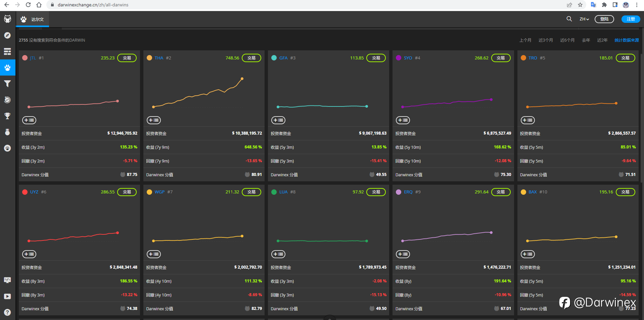Open the ERQ DARWIN link
Image resolution: width=644 pixels, height=320 pixels.
408,192
